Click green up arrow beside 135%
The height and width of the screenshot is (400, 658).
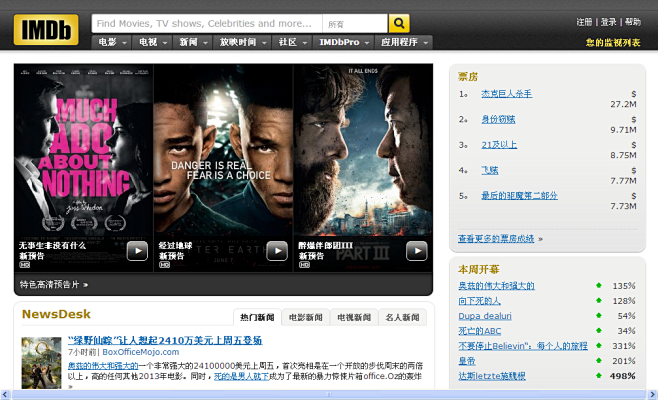coord(599,285)
